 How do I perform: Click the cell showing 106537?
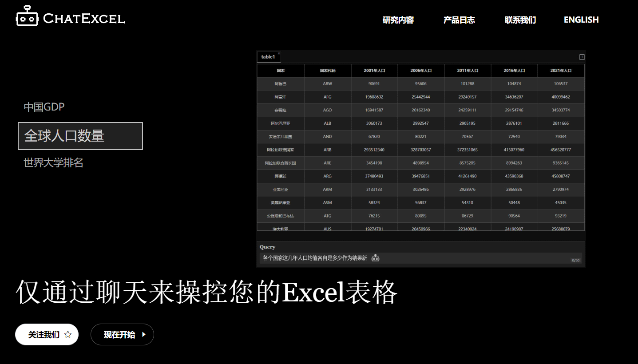561,84
